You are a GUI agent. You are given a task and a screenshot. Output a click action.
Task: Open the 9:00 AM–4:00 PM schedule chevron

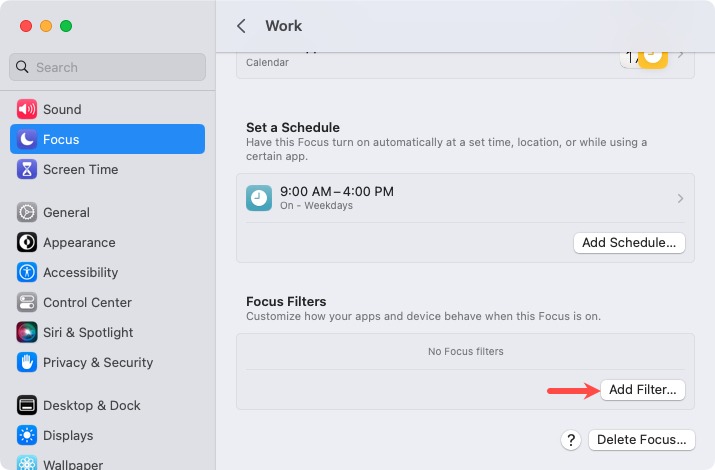680,198
